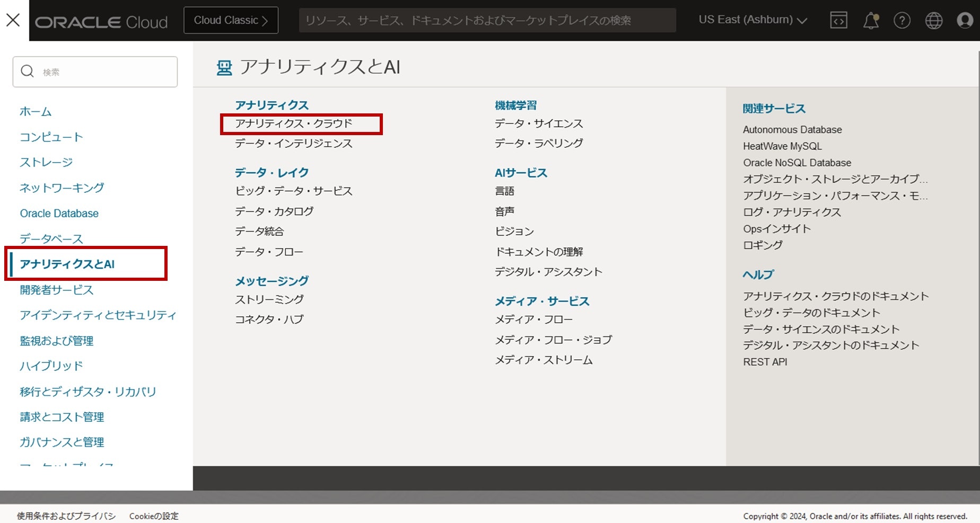Select ホーム in the navigation menu
This screenshot has width=980, height=523.
[36, 111]
